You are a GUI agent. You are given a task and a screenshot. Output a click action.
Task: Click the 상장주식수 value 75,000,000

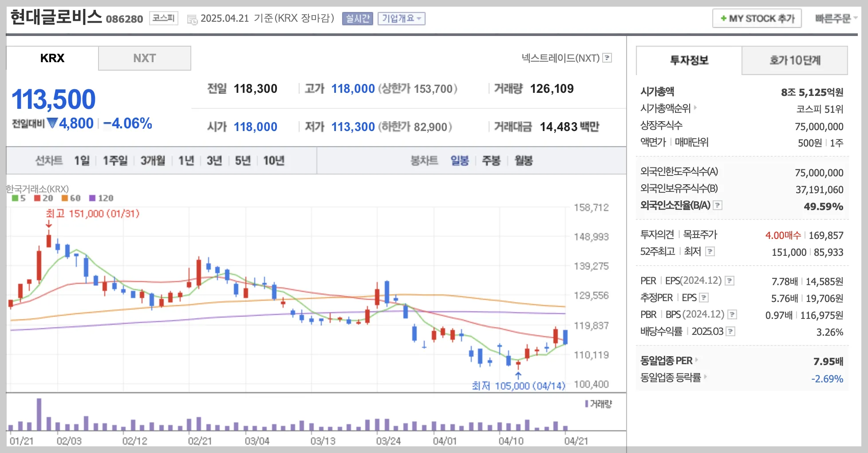[x=819, y=127]
